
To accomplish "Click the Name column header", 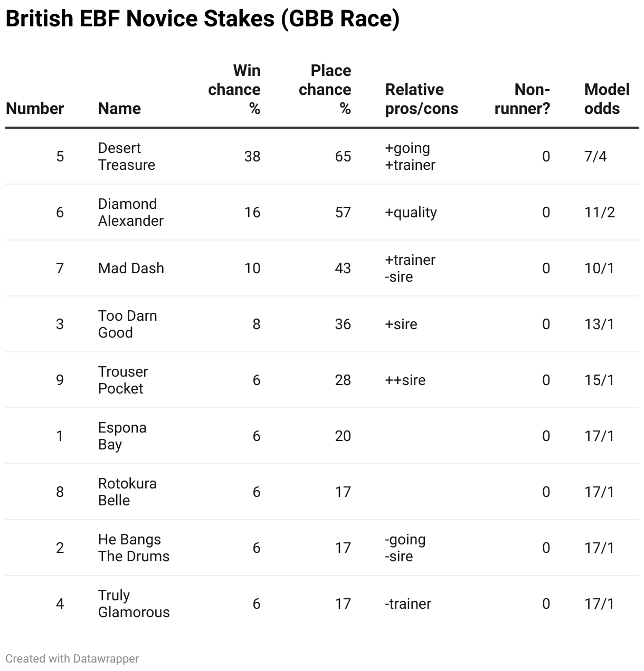I will coord(119,109).
